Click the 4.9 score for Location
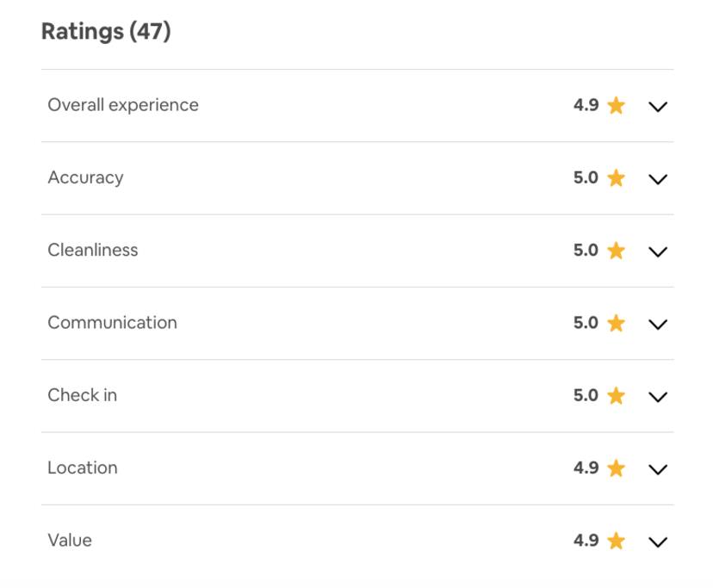This screenshot has width=713, height=588. pyautogui.click(x=586, y=467)
